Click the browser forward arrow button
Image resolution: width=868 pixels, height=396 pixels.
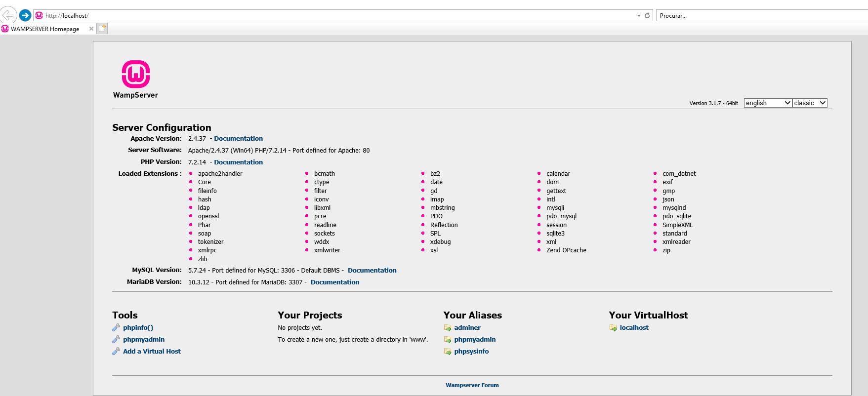click(x=25, y=15)
